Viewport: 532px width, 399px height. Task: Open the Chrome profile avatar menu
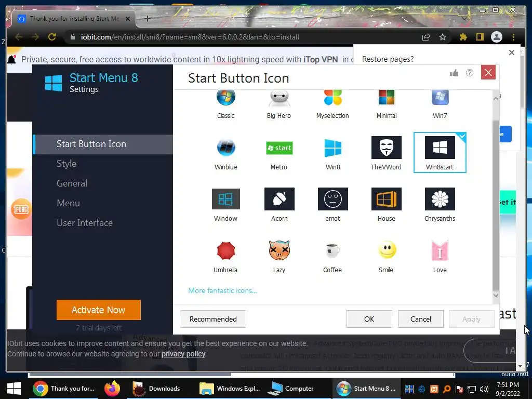[496, 37]
